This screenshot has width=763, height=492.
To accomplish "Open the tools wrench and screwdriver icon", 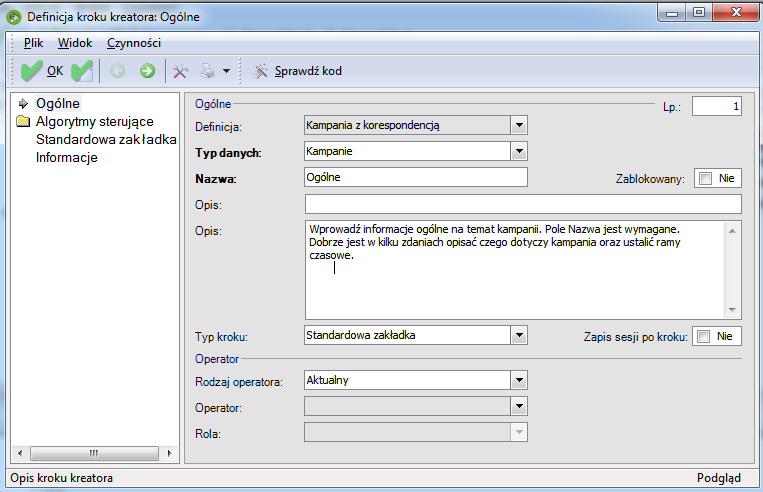I will click(x=181, y=71).
